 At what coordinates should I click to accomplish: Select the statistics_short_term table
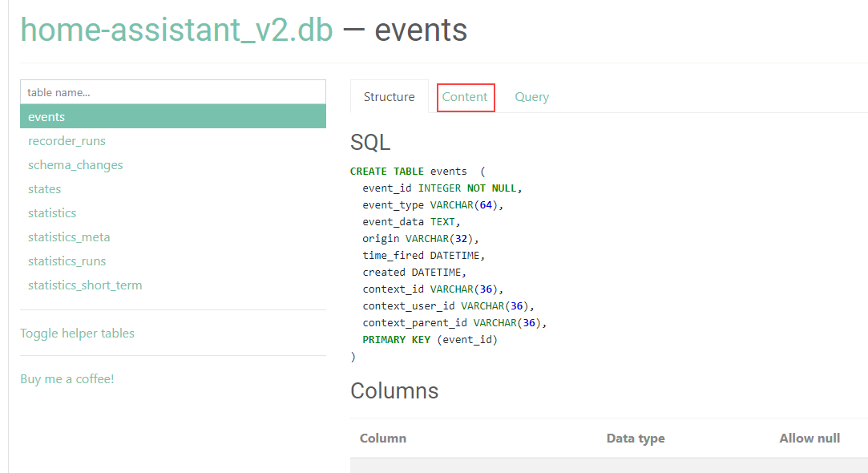[x=85, y=285]
